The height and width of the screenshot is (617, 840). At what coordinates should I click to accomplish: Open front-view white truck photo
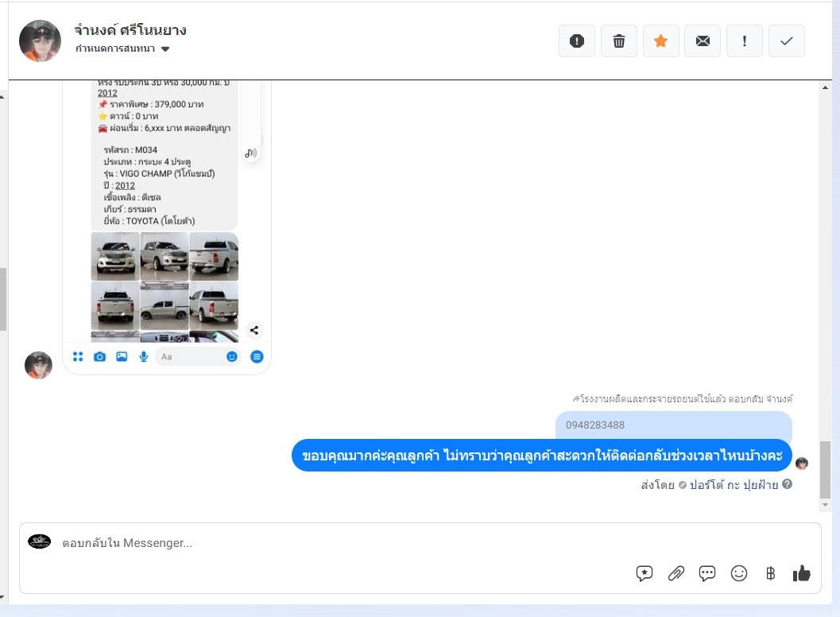115,256
